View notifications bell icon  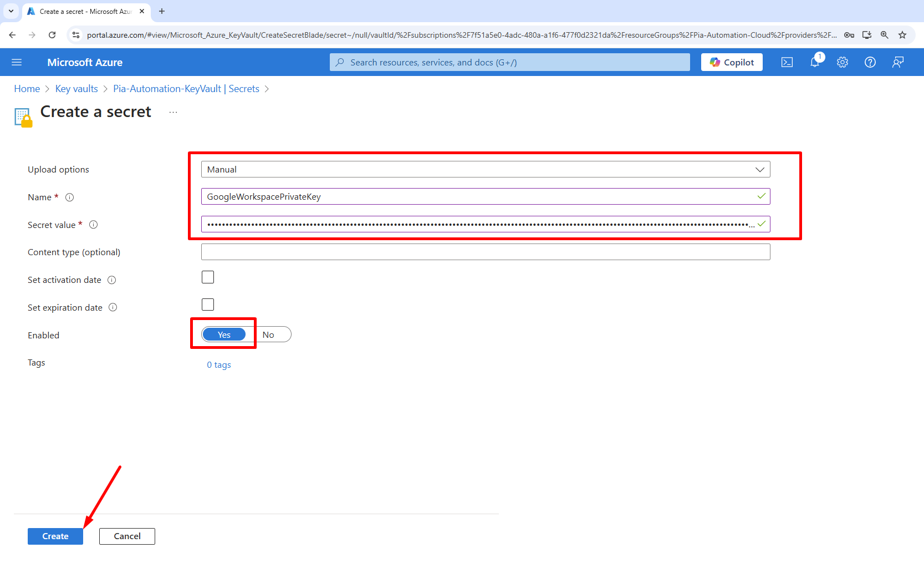point(815,62)
